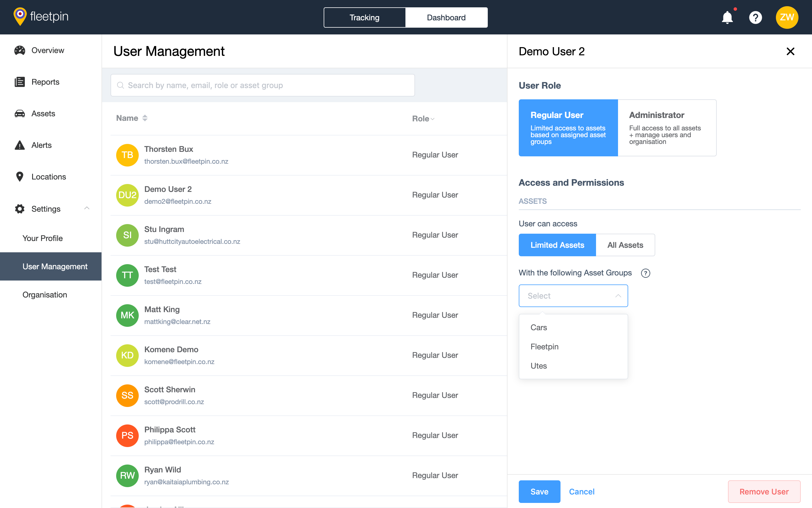Select the name Komene Demo
The width and height of the screenshot is (812, 508).
[x=171, y=349]
